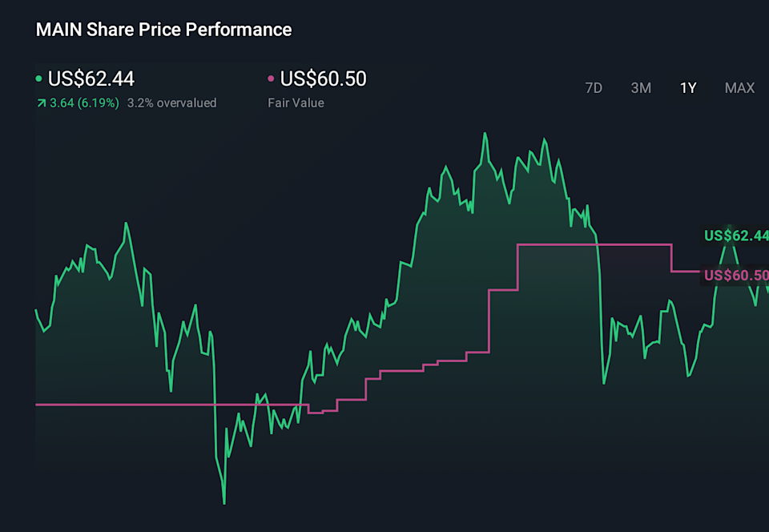Click the top plateau of the pink fair value line
Viewport: 769px width, 532px height.
593,244
